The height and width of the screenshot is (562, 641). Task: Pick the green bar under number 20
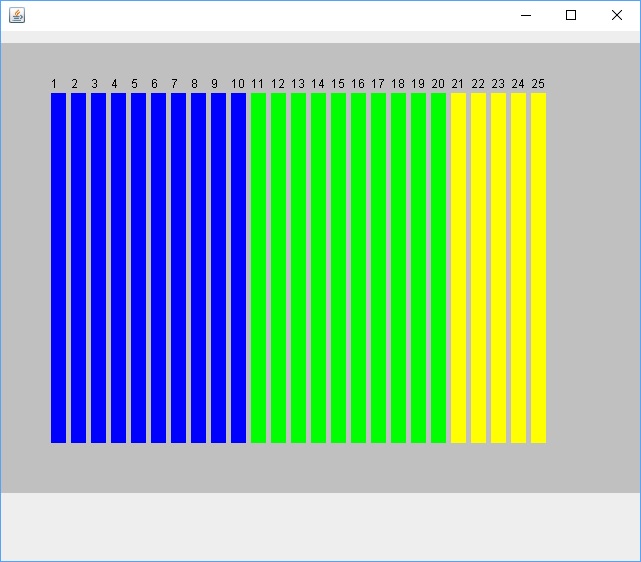coord(438,267)
